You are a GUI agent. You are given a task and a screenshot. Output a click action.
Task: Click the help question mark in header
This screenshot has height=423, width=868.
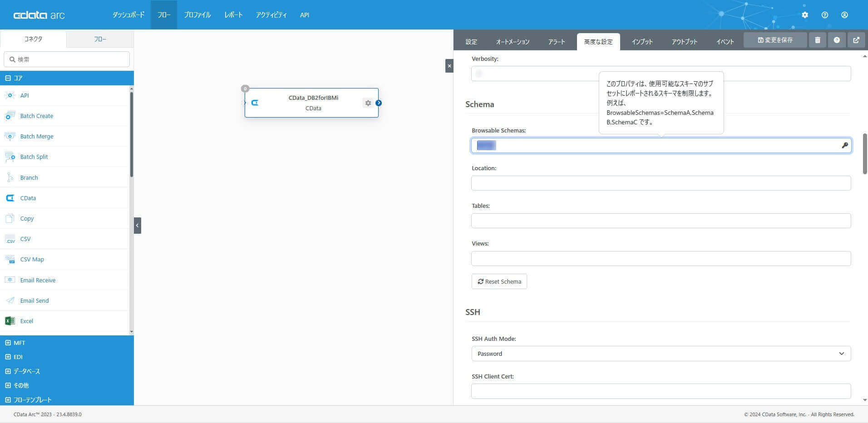[x=825, y=15]
